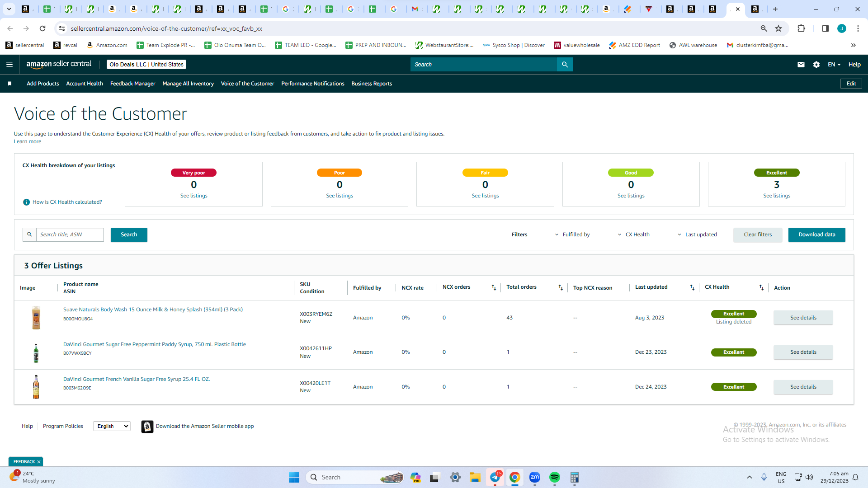This screenshot has width=868, height=488.
Task: Expand the Last updated filter
Action: coord(697,235)
